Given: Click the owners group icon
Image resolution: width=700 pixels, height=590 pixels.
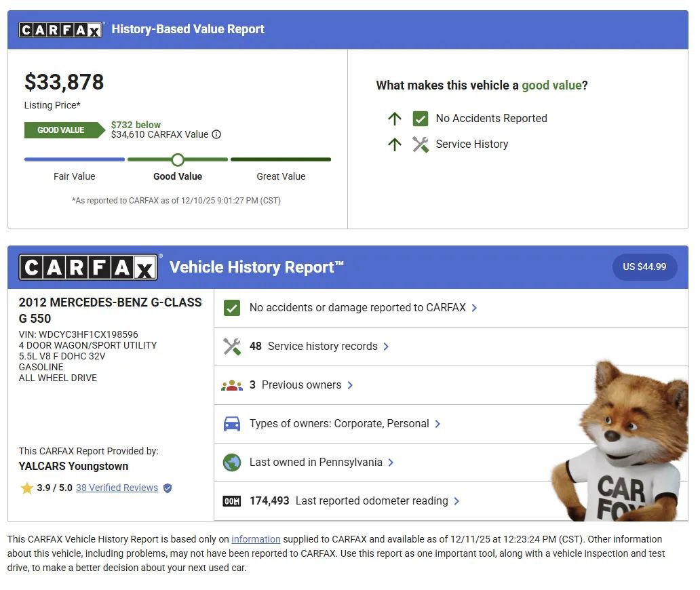Looking at the screenshot, I should tap(232, 385).
